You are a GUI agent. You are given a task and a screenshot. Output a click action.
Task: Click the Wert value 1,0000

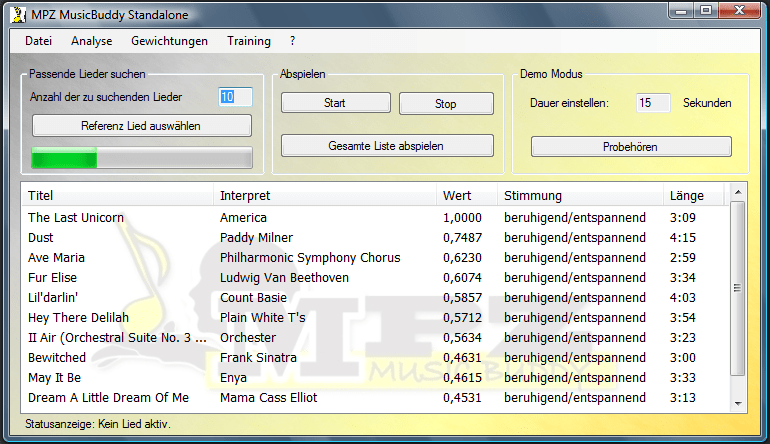(463, 218)
